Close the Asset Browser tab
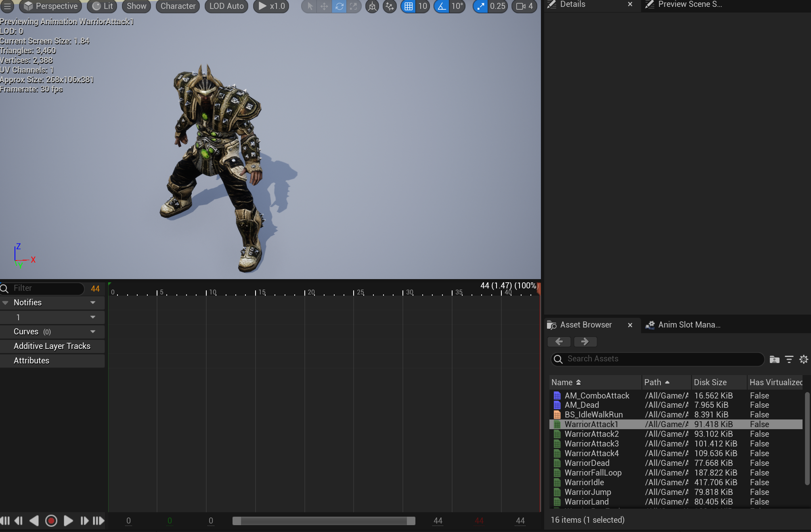This screenshot has width=811, height=532. pos(630,325)
